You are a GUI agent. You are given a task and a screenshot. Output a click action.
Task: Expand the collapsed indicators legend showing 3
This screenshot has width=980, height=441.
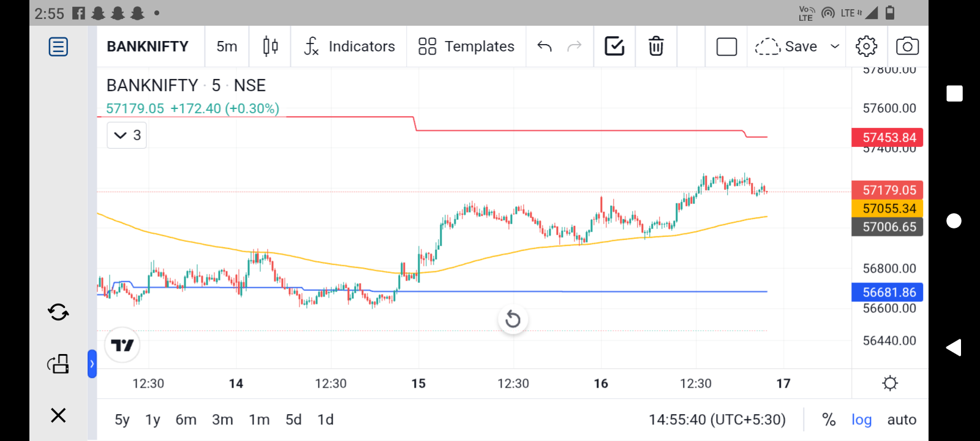[127, 135]
